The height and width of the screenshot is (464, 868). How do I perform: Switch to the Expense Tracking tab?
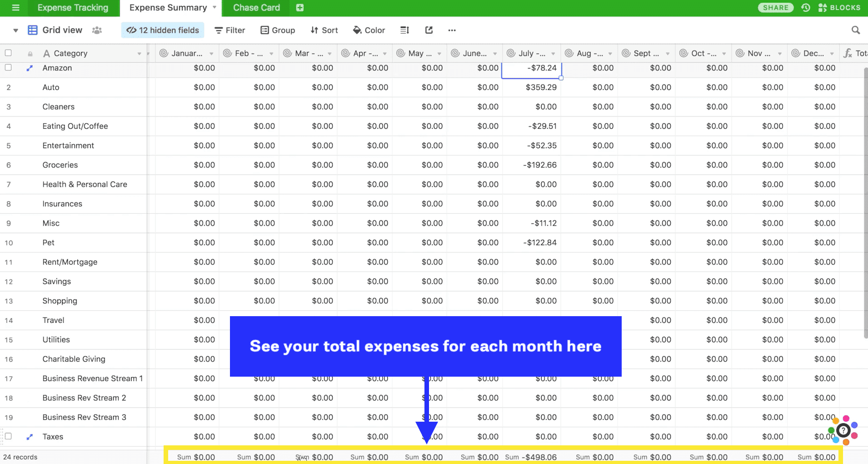pos(73,8)
